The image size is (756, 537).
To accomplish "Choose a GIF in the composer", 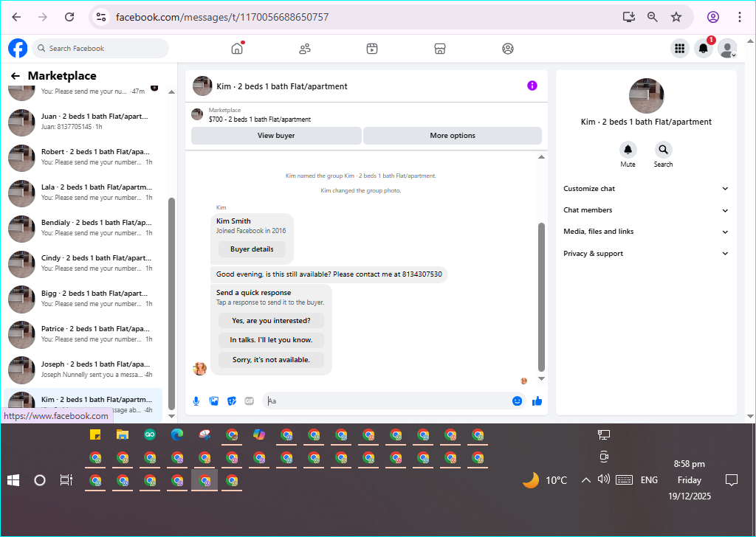I will pyautogui.click(x=250, y=401).
